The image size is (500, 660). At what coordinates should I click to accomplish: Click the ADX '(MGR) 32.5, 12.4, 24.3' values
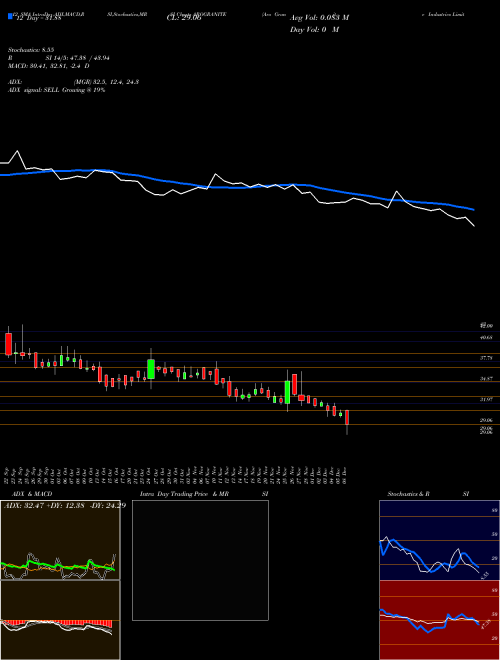click(x=106, y=82)
